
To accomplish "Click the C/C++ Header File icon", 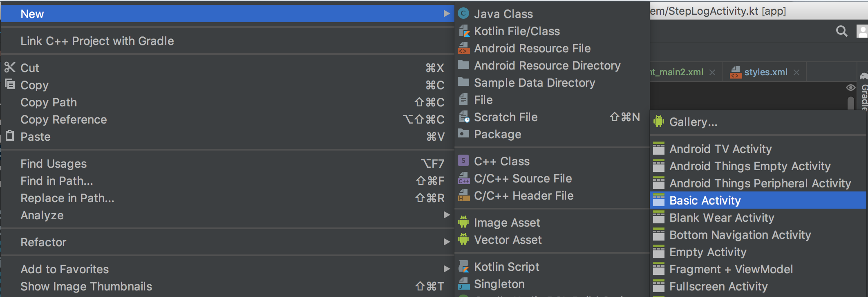I will point(463,196).
